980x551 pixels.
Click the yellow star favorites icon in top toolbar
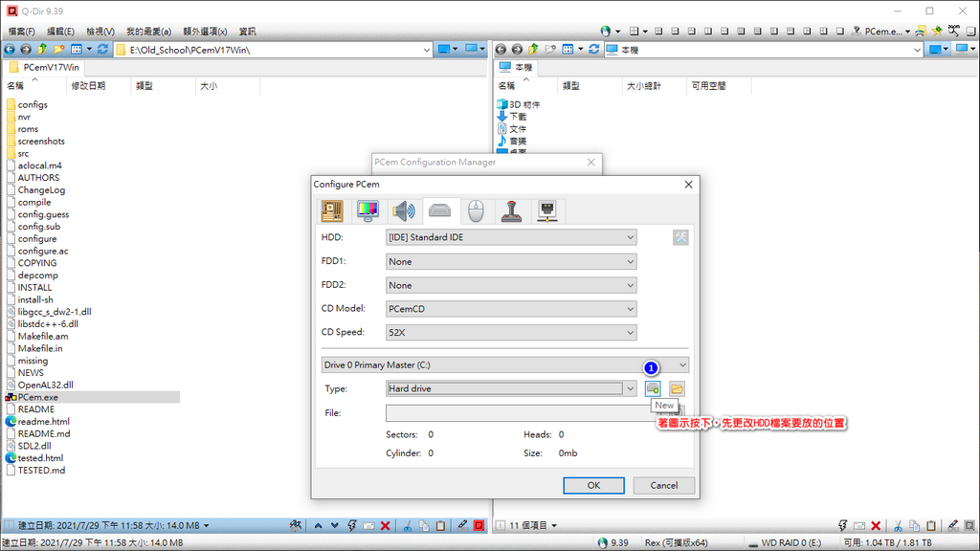coord(937,31)
